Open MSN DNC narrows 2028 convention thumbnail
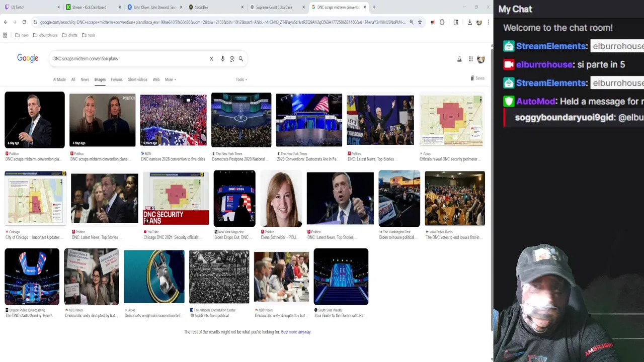The image size is (644, 362). [x=173, y=120]
